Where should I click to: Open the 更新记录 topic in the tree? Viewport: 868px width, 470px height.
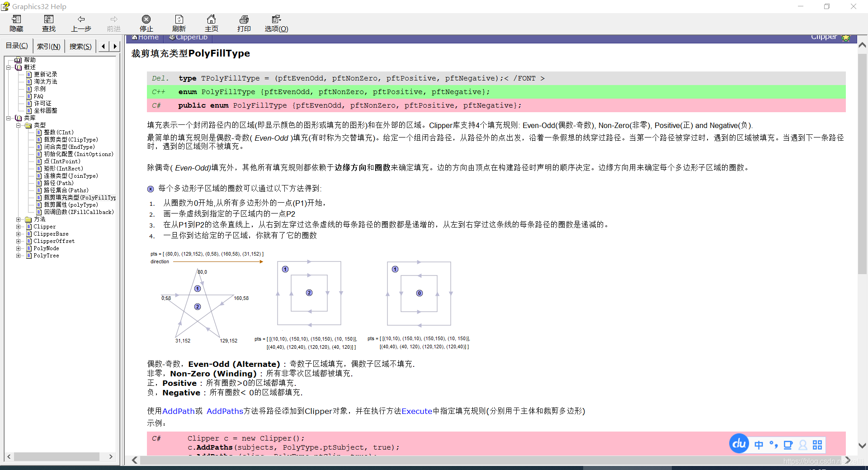45,75
